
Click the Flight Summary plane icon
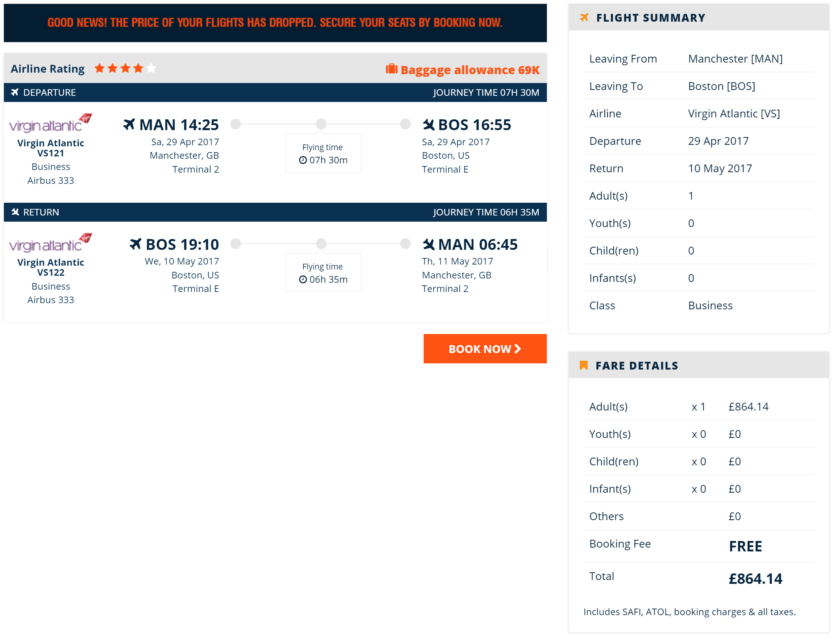[x=584, y=17]
